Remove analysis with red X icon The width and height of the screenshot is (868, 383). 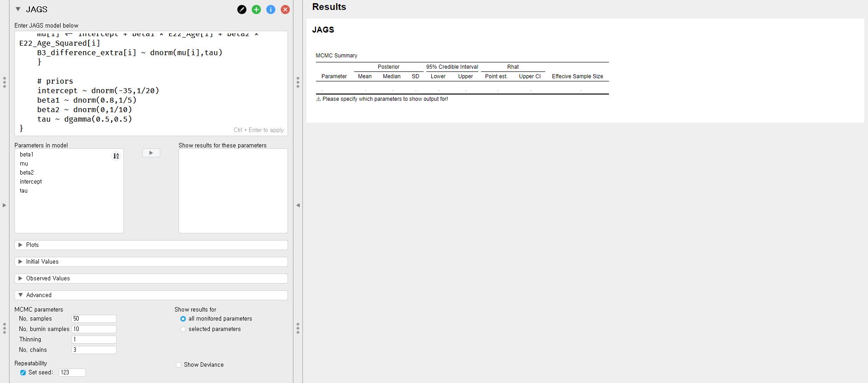[x=285, y=9]
